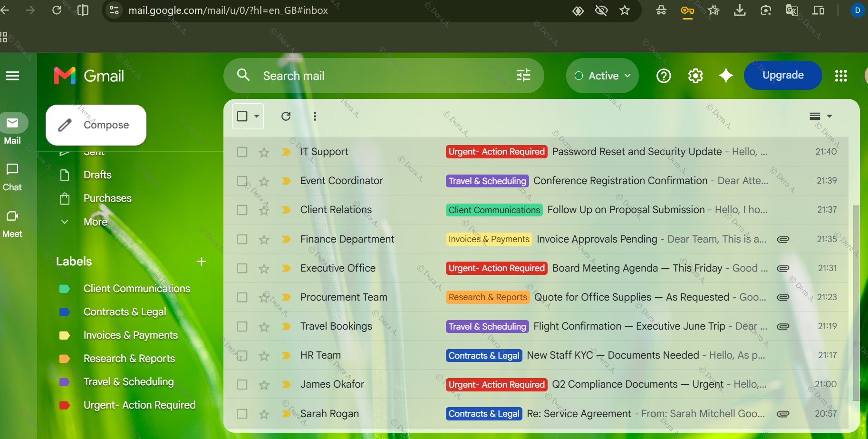Click the browser address bar URL
This screenshot has height=439, width=868.
click(228, 10)
